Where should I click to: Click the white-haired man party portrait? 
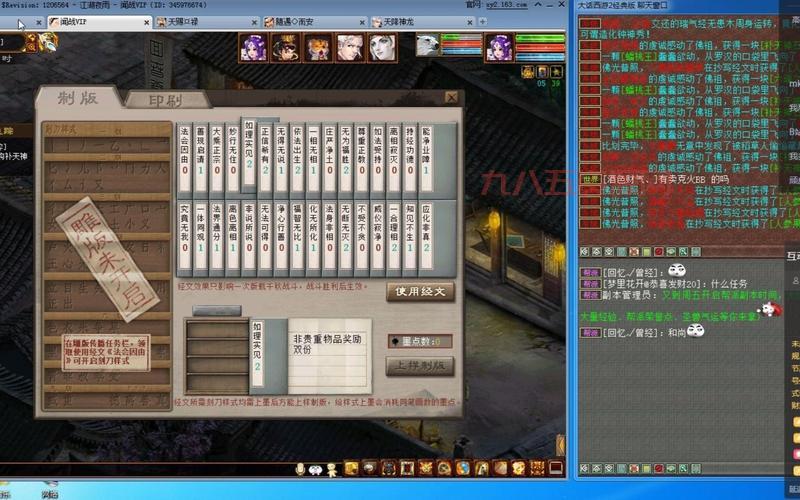[351, 48]
